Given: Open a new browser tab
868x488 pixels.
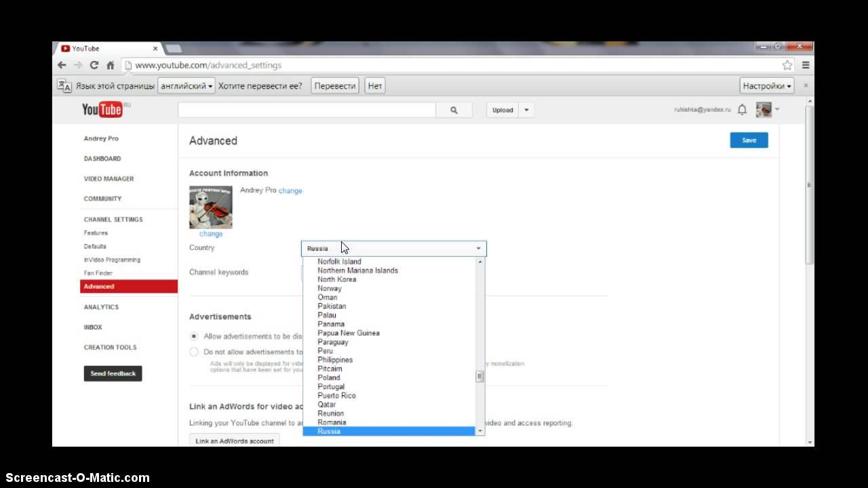Looking at the screenshot, I should (174, 49).
